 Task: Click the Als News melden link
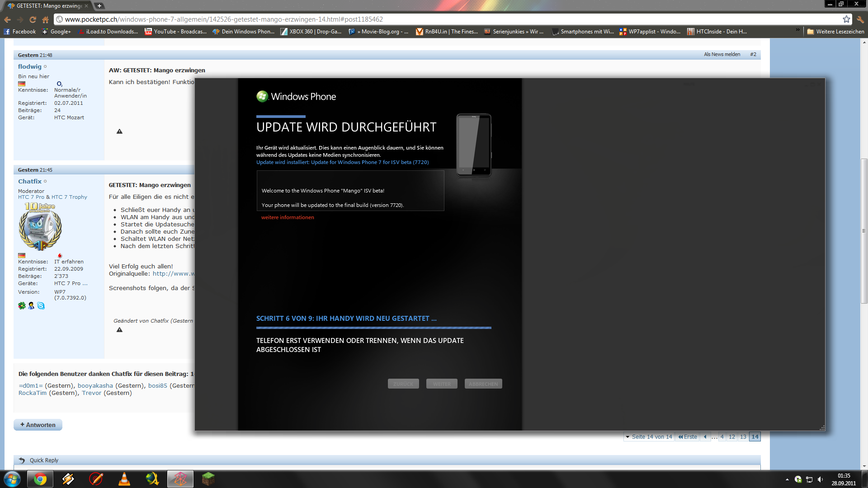(x=722, y=54)
